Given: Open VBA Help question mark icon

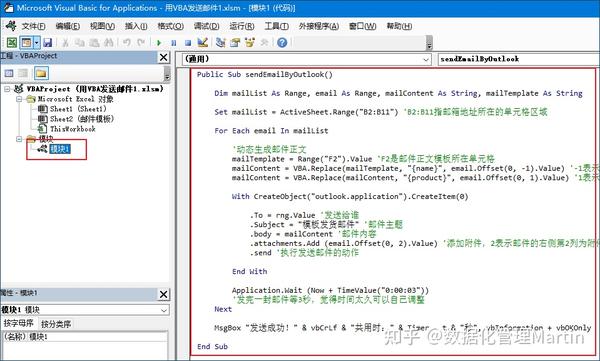Looking at the screenshot, I should click(x=282, y=42).
